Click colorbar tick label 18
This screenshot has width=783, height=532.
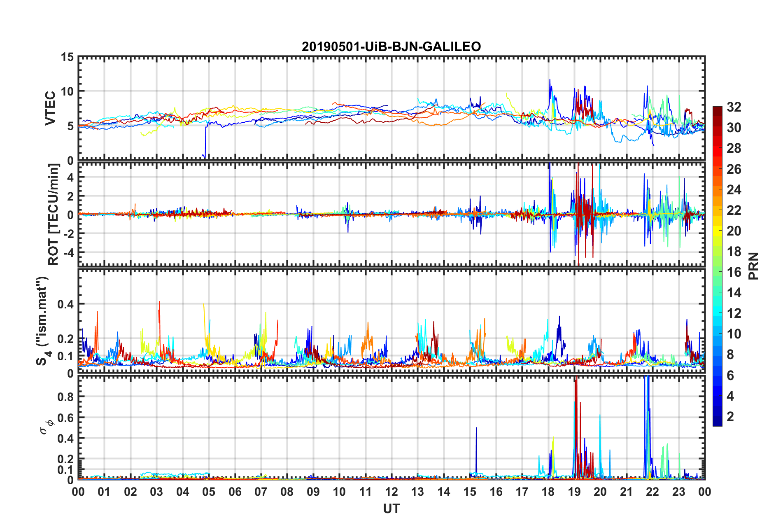[x=734, y=252]
